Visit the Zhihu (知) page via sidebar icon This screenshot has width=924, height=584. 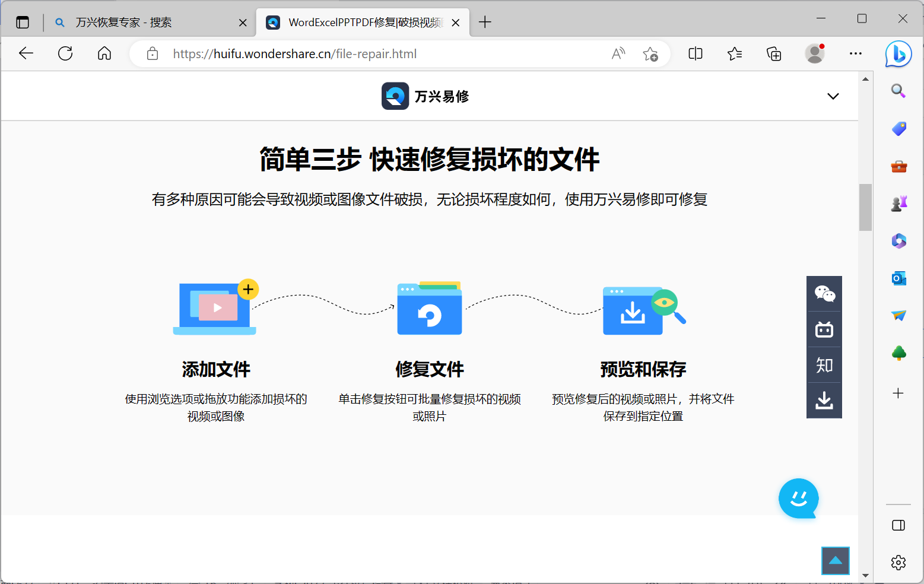[x=824, y=364]
